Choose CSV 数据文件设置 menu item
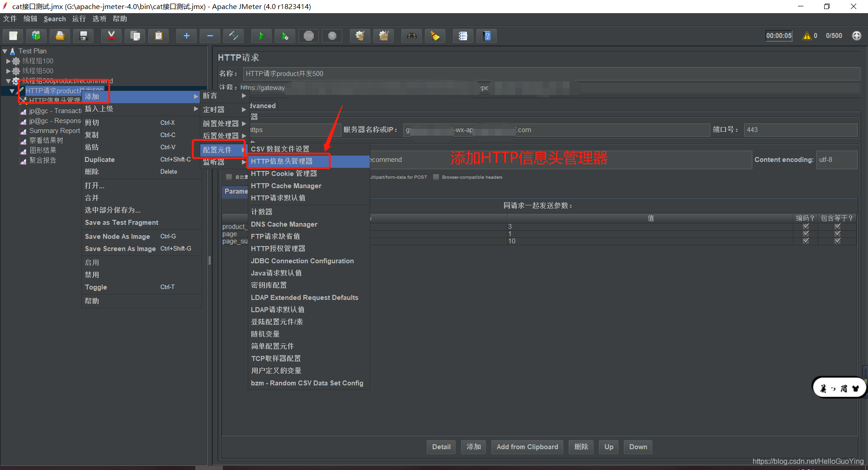The image size is (868, 470). click(x=309, y=149)
